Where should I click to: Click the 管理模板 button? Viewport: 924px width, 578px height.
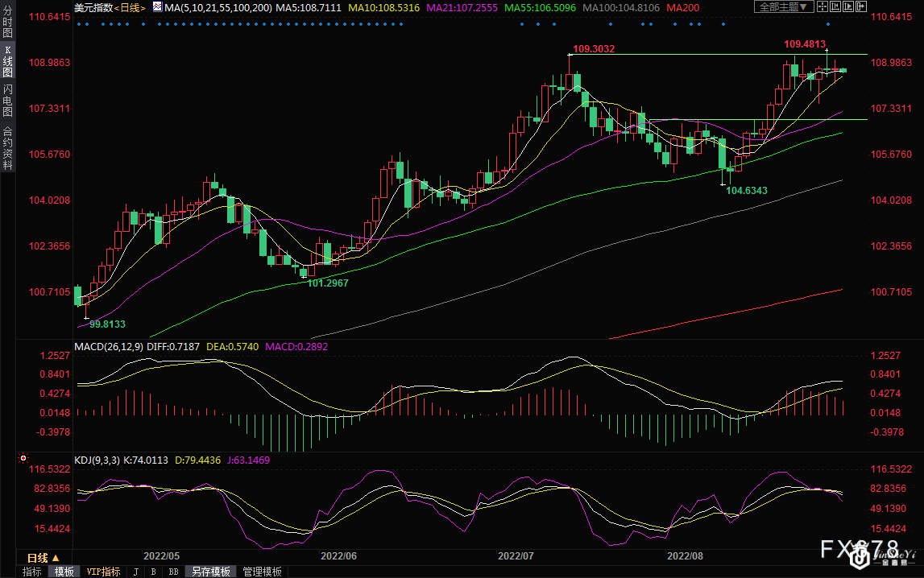click(x=262, y=572)
